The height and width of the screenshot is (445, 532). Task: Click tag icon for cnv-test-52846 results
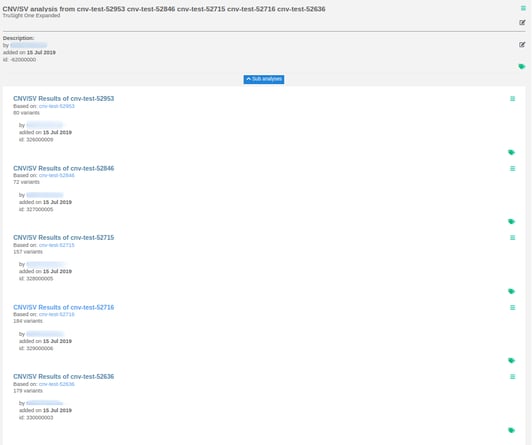click(x=511, y=221)
